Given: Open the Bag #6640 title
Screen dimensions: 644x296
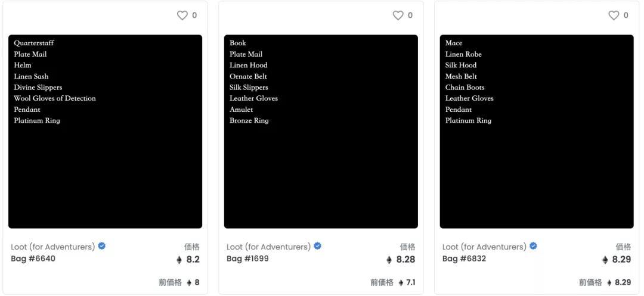Looking at the screenshot, I should tap(33, 258).
